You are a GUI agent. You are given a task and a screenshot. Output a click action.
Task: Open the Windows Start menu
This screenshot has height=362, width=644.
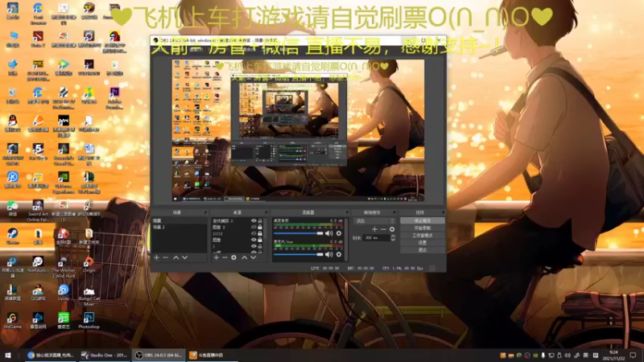(x=8, y=355)
